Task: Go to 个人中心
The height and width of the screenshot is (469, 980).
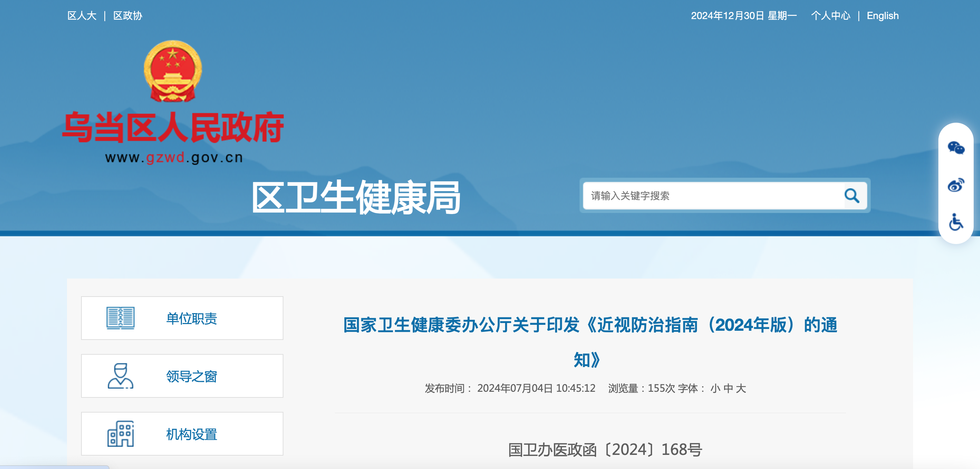Action: click(x=831, y=16)
